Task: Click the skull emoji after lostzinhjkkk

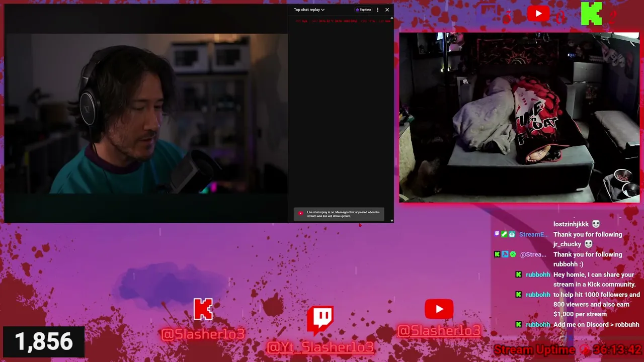Action: pos(596,224)
